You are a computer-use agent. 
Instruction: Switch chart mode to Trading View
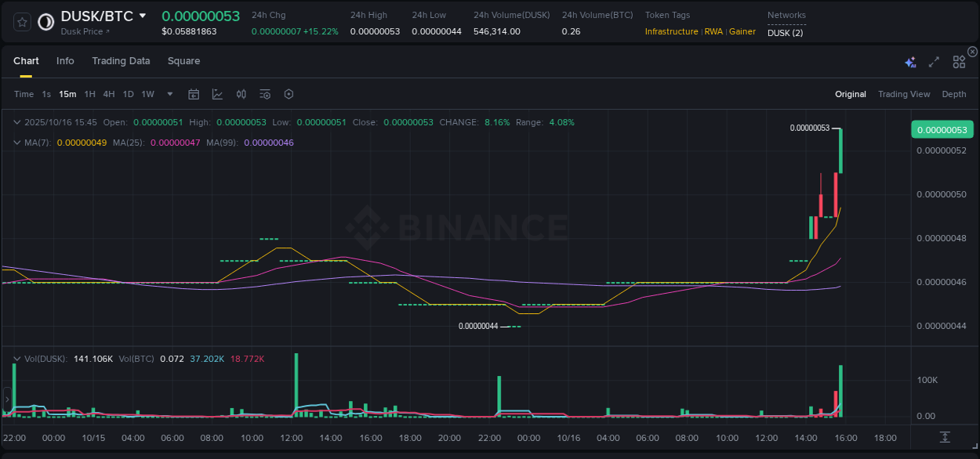904,94
